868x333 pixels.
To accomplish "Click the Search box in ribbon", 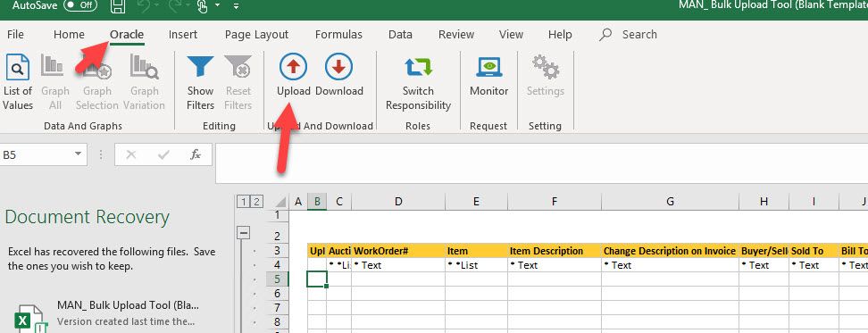I will coord(639,34).
